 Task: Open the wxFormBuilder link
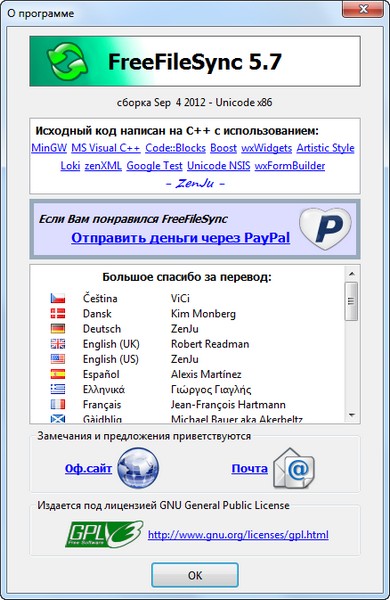(290, 166)
